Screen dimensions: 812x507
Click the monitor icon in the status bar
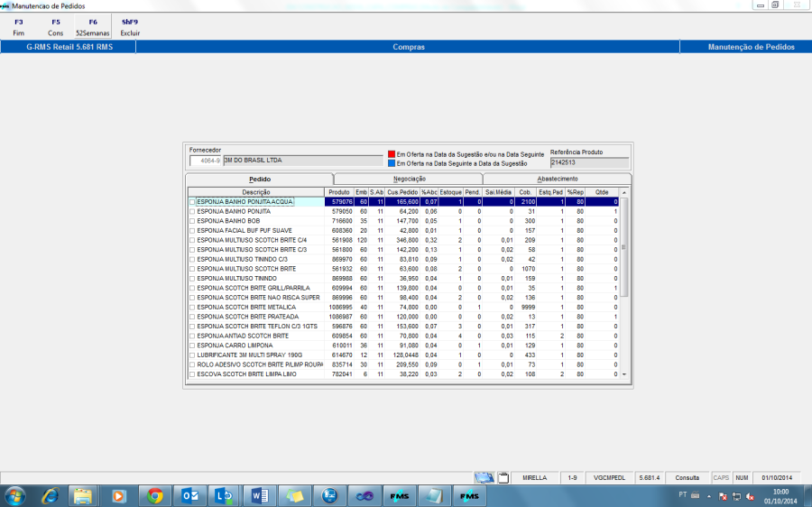484,477
